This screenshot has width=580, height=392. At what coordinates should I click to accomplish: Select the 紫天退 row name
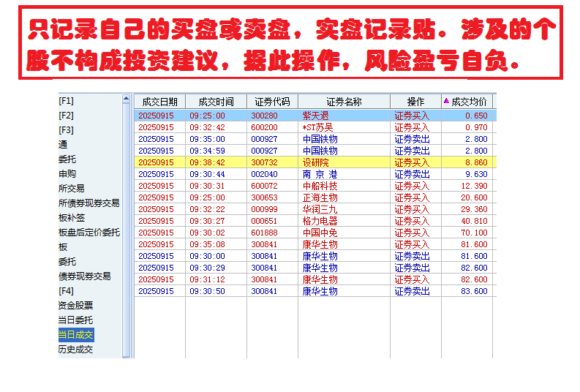click(x=315, y=116)
